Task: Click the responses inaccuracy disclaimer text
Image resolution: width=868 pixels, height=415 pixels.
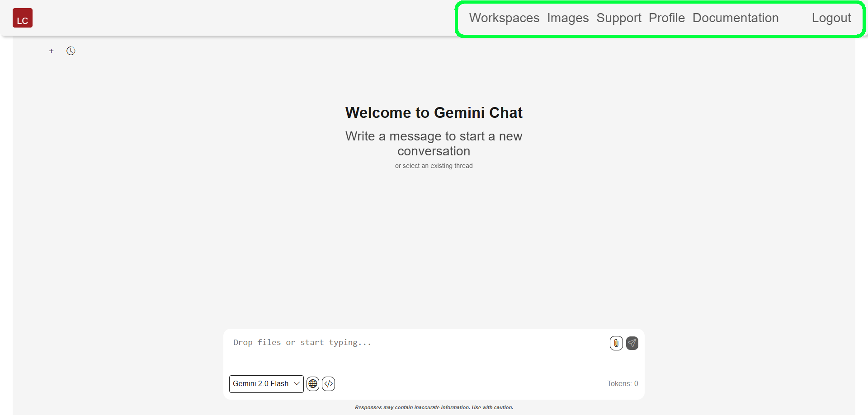Action: pyautogui.click(x=434, y=407)
